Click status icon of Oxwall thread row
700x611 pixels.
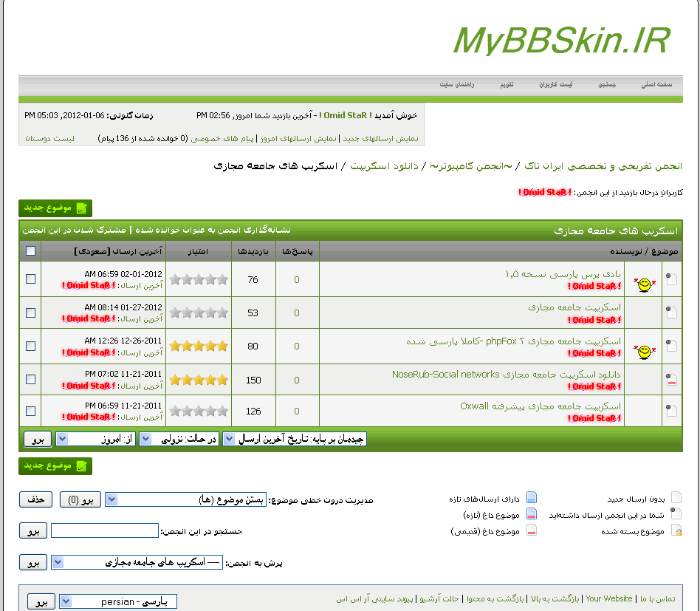click(672, 411)
